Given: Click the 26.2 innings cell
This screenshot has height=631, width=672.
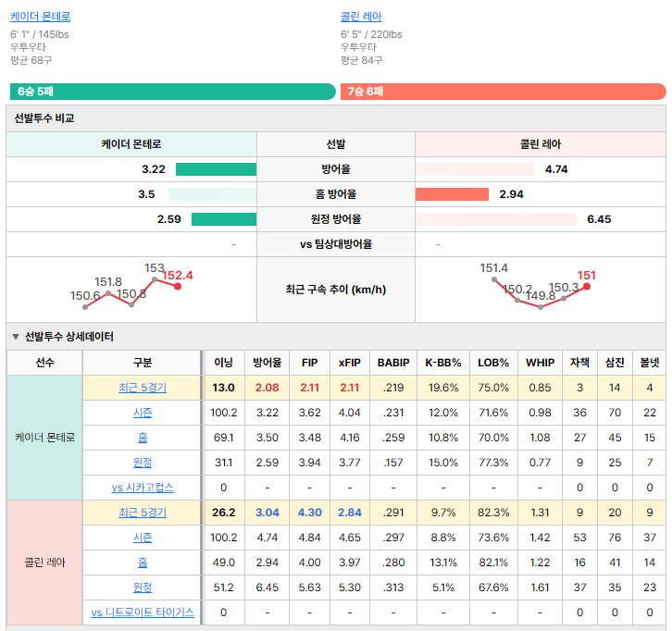Looking at the screenshot, I should pos(223,513).
